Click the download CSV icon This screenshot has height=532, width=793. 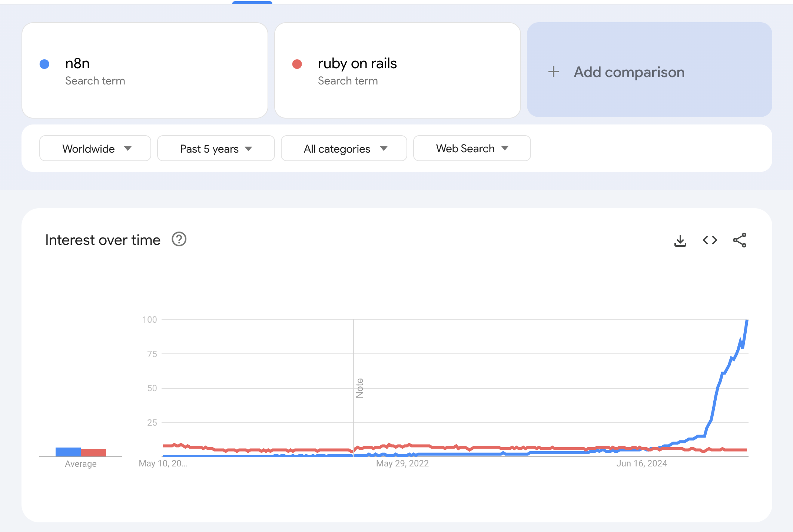click(680, 240)
